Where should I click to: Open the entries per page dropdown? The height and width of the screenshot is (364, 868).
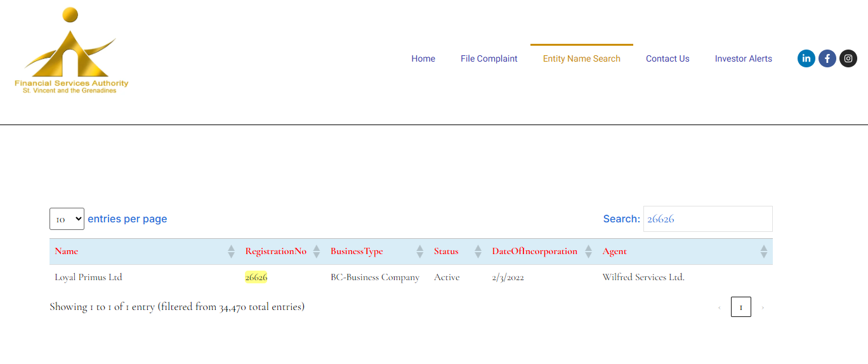(x=67, y=219)
